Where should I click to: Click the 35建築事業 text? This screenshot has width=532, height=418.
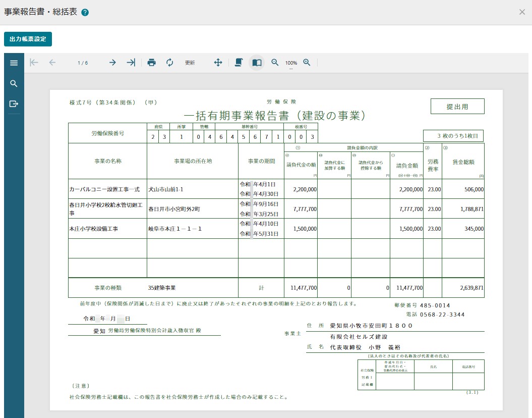(x=162, y=288)
